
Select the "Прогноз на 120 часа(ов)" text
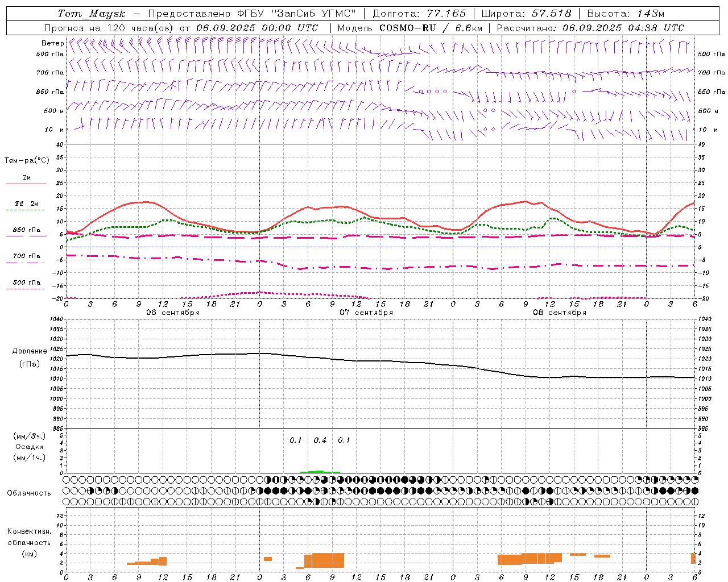(x=109, y=28)
